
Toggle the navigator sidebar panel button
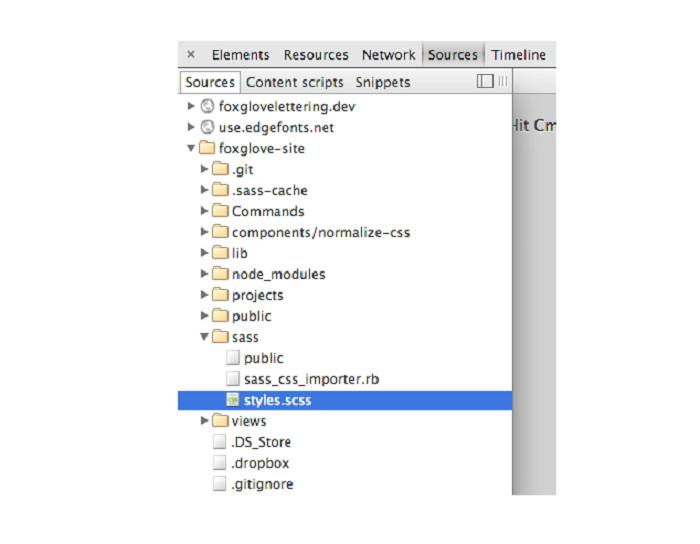[485, 82]
